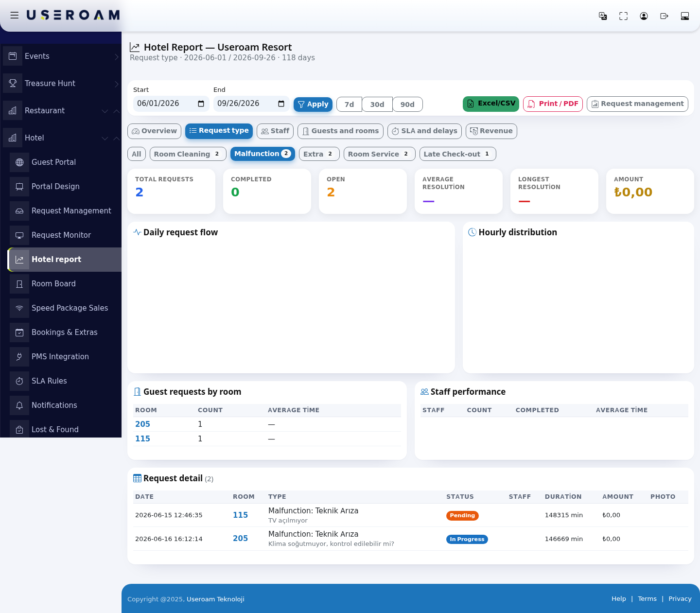This screenshot has height=613, width=700.
Task: Click the Speed Package Sales wifi icon
Action: click(19, 308)
